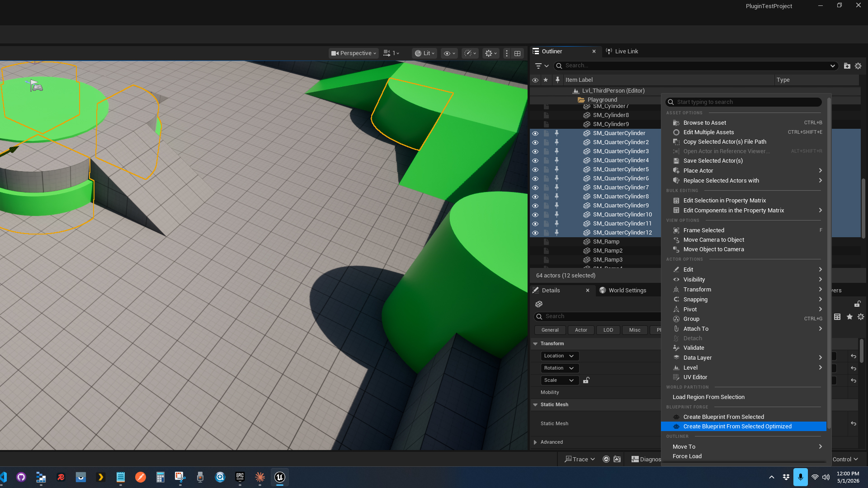The width and height of the screenshot is (868, 488).
Task: Switch to the Live Link tab
Action: 622,52
